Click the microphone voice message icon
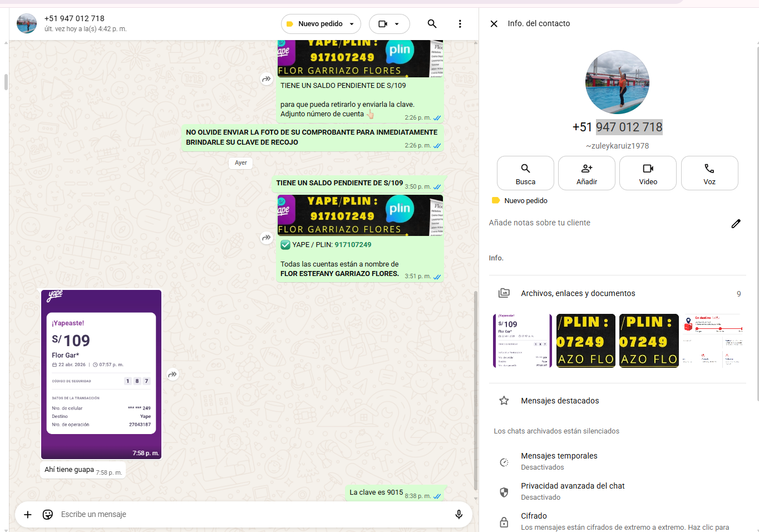The height and width of the screenshot is (532, 759). [459, 514]
